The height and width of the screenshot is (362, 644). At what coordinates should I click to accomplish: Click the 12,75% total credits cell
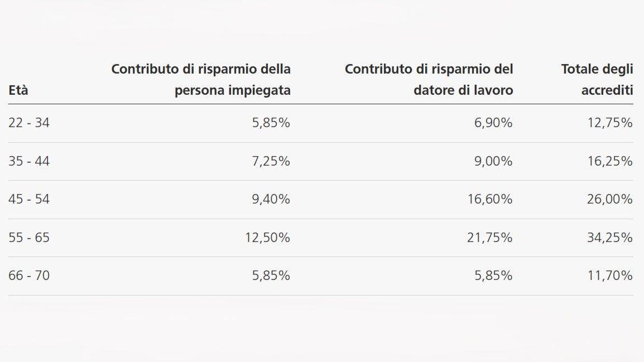[610, 123]
